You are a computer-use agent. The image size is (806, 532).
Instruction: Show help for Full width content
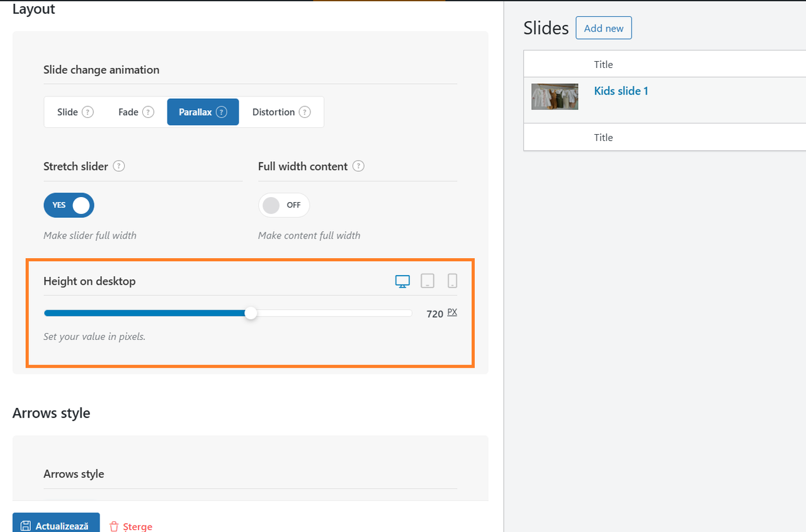(358, 166)
